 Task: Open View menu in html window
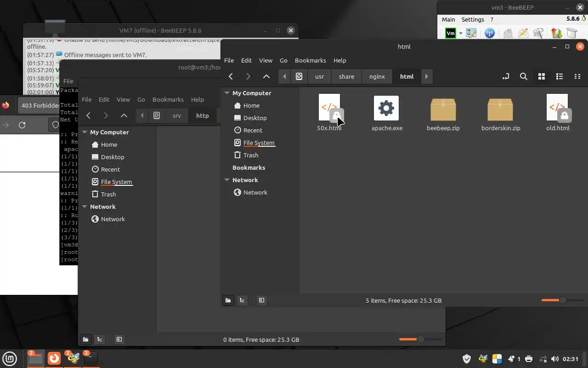click(266, 60)
